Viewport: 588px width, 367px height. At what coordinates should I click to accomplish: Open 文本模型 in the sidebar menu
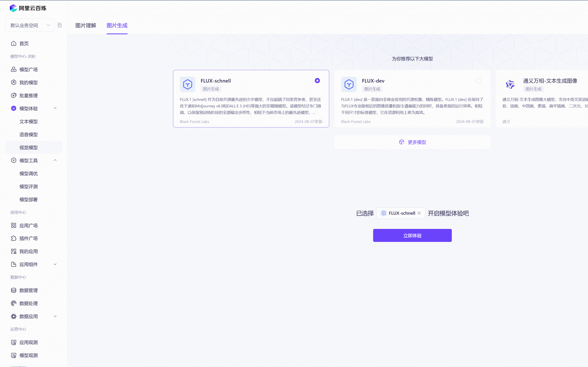(x=29, y=121)
